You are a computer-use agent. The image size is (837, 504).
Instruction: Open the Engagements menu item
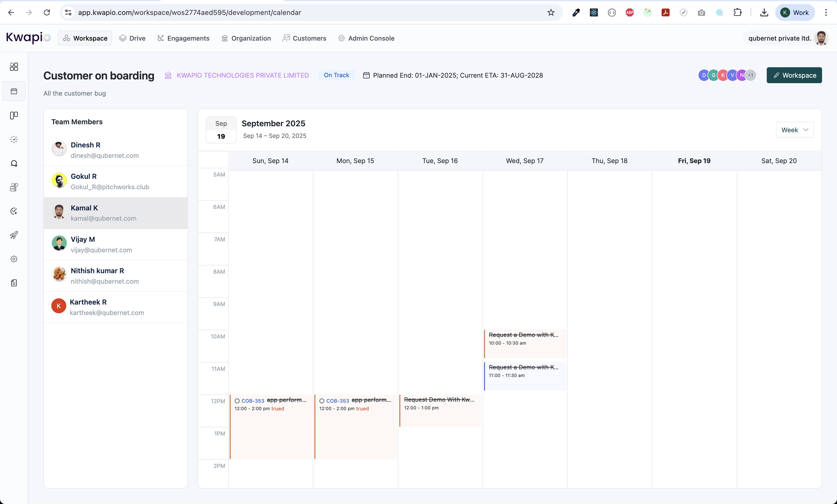183,38
